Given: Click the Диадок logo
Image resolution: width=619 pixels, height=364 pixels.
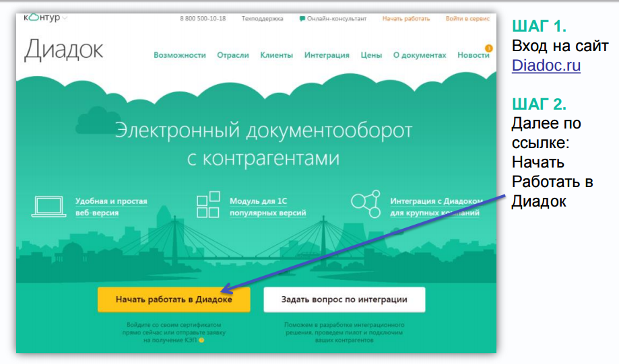Looking at the screenshot, I should tap(63, 50).
